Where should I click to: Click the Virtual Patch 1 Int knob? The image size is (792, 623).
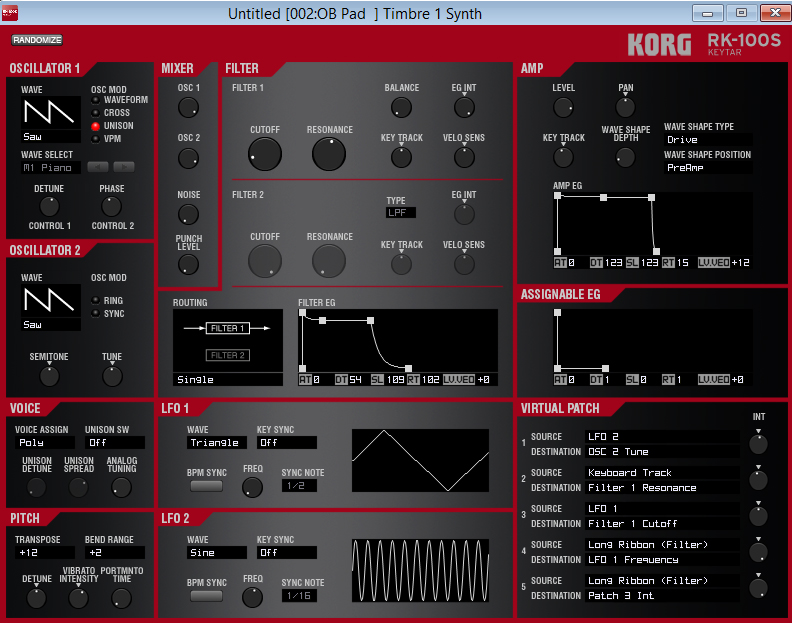758,444
